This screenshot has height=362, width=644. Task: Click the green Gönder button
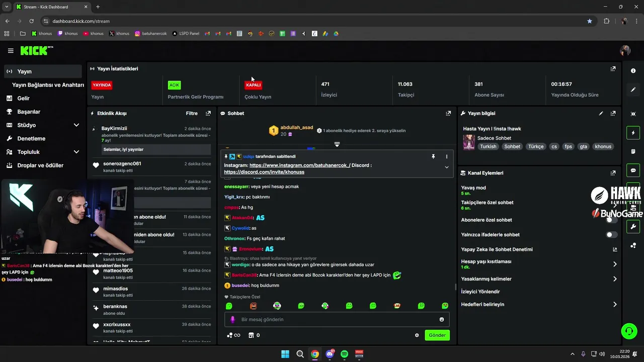tap(437, 335)
